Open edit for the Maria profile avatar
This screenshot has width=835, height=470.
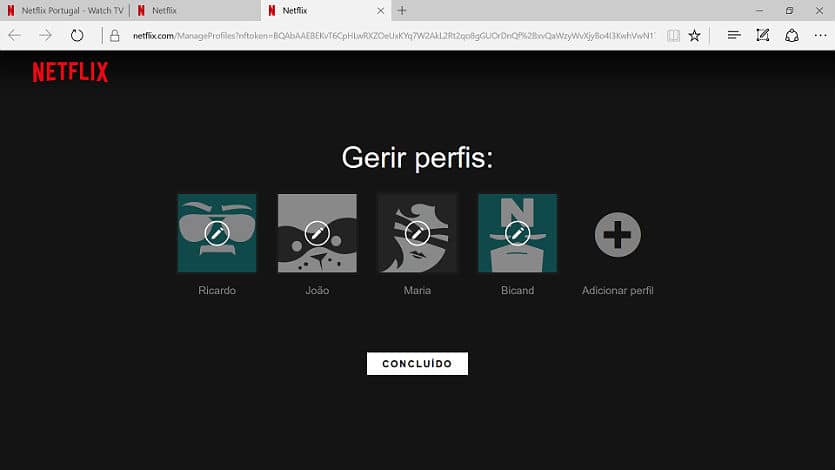tap(417, 233)
